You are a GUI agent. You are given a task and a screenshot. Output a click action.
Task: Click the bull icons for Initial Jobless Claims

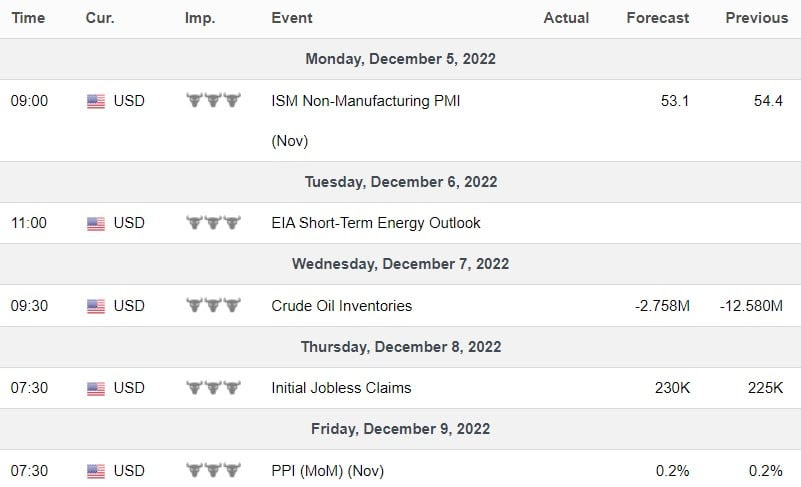tap(213, 387)
